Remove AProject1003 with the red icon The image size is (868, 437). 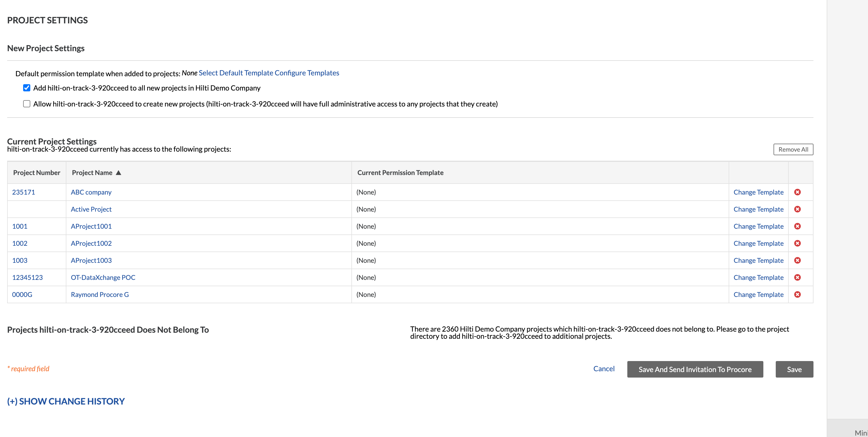click(797, 260)
